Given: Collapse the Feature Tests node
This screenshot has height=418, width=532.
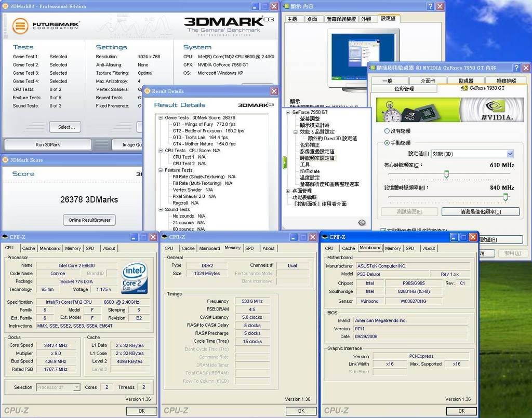Looking at the screenshot, I should [x=161, y=170].
